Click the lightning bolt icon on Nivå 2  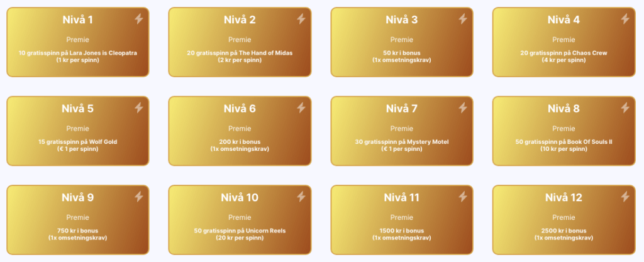[x=301, y=19]
